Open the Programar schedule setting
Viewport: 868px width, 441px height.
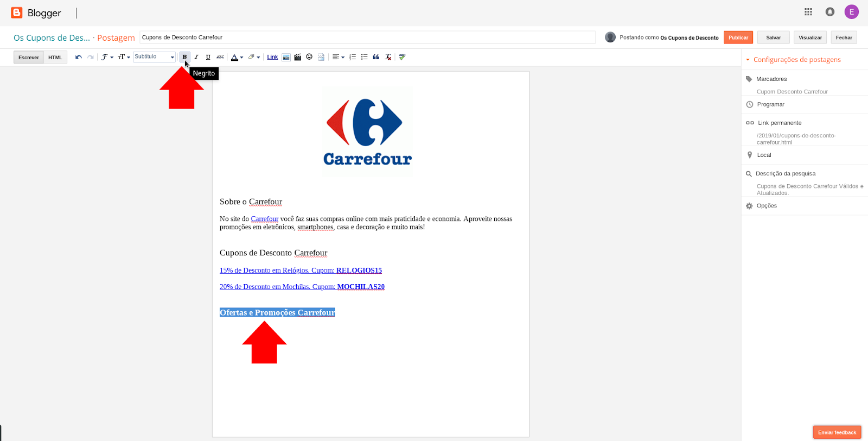770,104
